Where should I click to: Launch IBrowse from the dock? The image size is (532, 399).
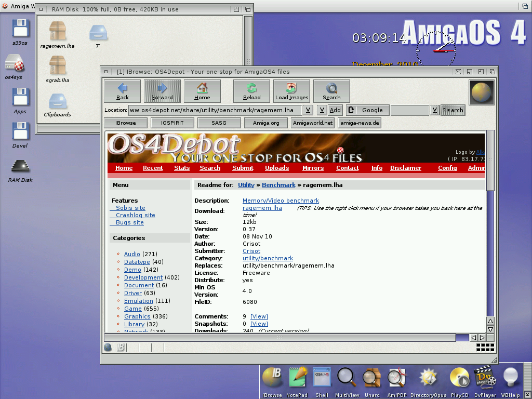click(x=272, y=382)
